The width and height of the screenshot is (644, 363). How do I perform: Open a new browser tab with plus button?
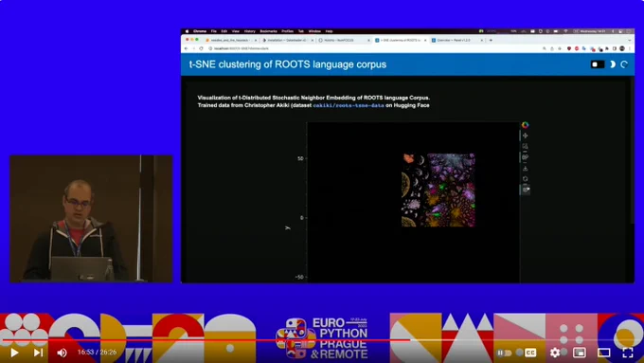(491, 41)
